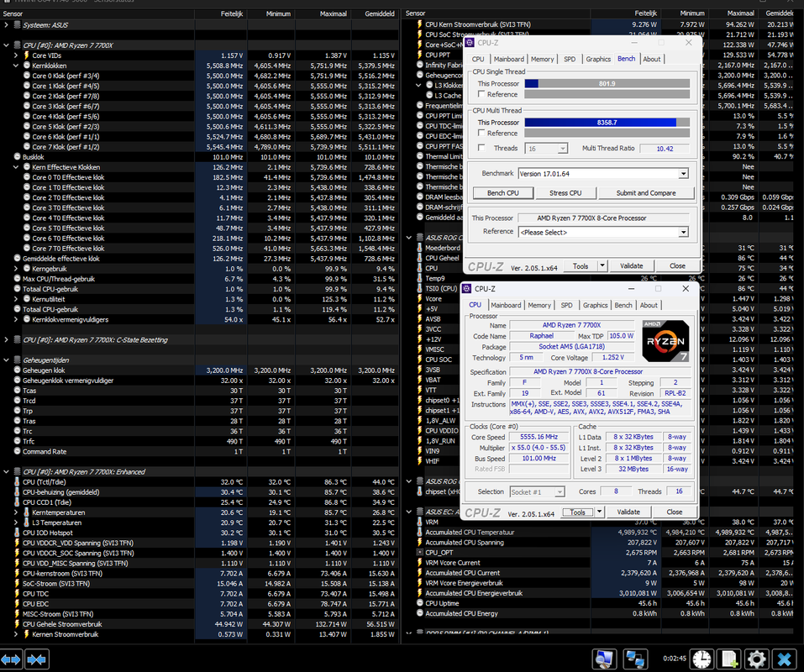Click the multi thread Reference empty bar

click(x=607, y=134)
